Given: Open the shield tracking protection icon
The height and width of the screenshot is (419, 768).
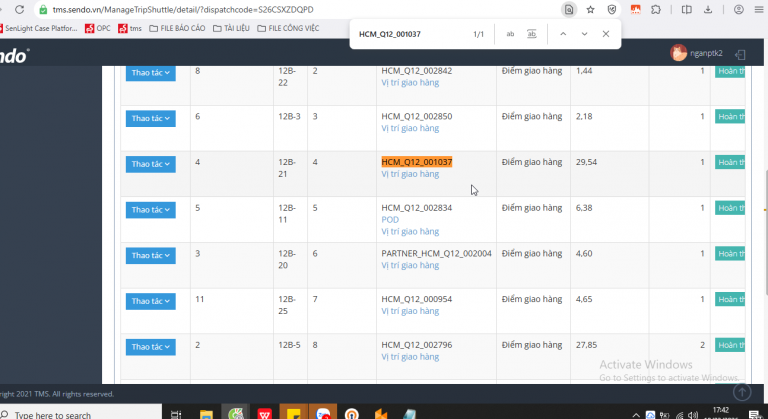Looking at the screenshot, I should coord(612,9).
